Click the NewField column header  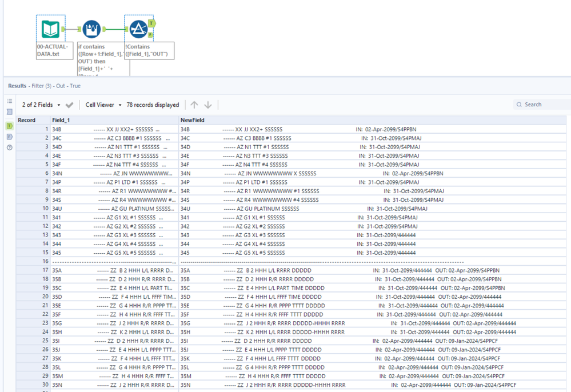[x=373, y=120]
